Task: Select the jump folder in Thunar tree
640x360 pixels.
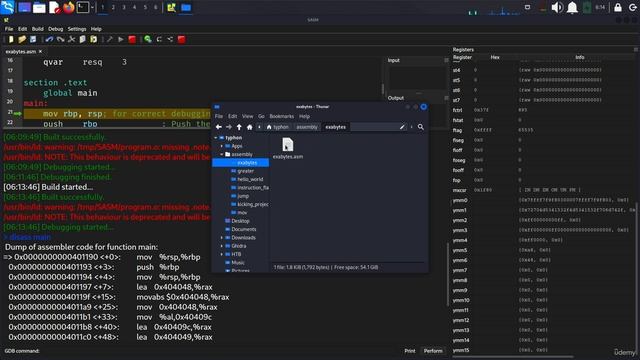Action: click(243, 196)
